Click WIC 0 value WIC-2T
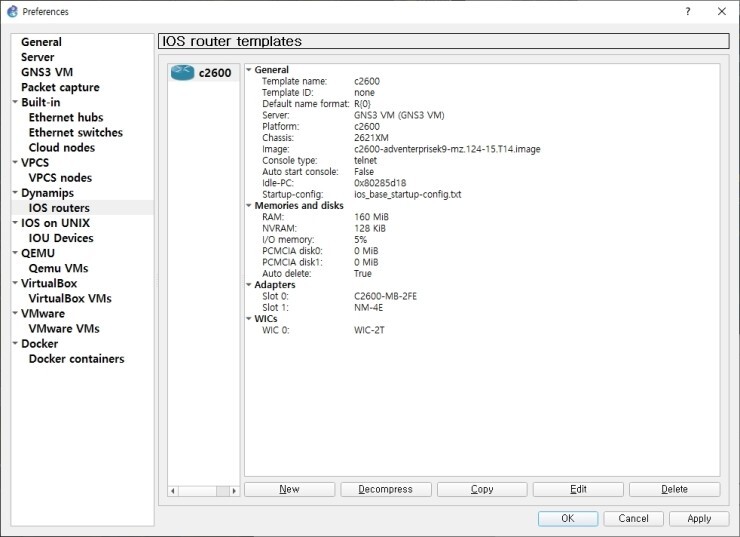The width and height of the screenshot is (740, 537). click(369, 330)
